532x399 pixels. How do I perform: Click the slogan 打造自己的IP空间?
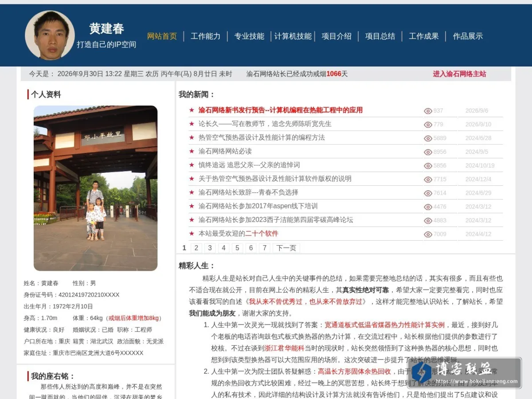point(106,45)
